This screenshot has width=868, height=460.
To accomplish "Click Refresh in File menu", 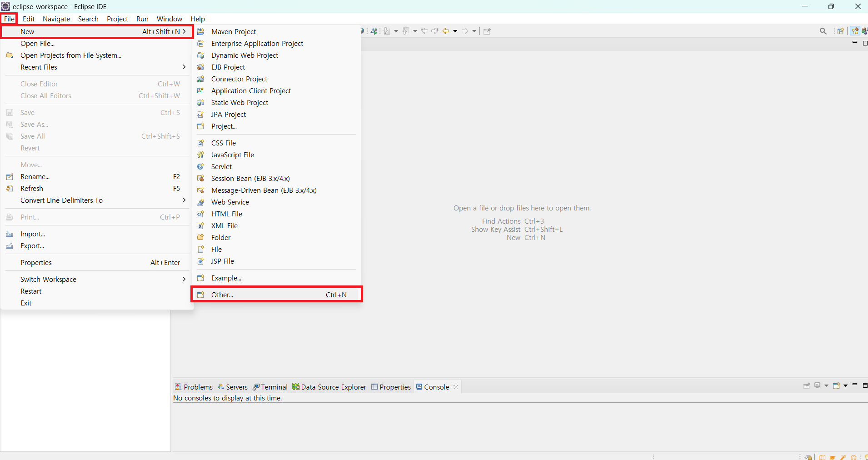I will (97, 188).
